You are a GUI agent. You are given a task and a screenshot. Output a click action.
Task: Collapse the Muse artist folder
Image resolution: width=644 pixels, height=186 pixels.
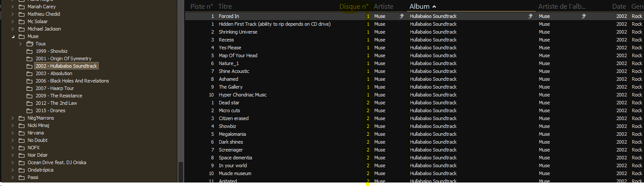coord(13,37)
